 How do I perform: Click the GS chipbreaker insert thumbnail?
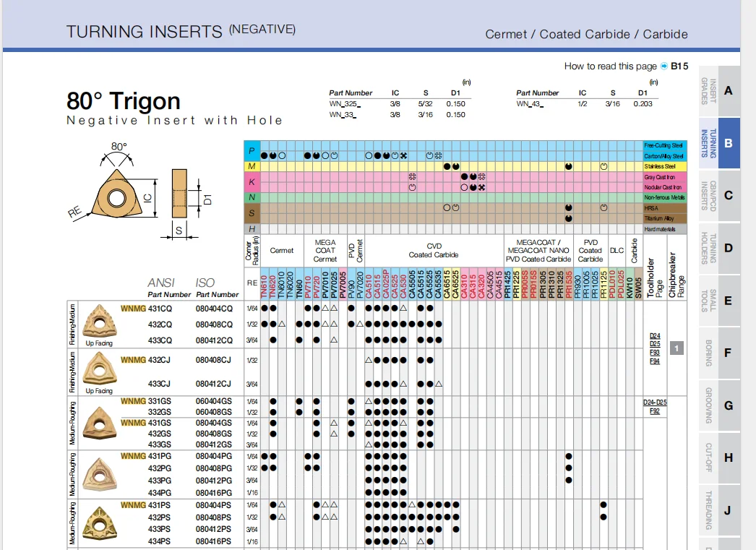tap(100, 422)
